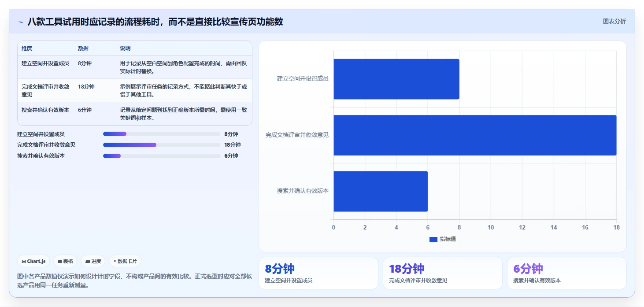Click the 6分钟 summary card
Screen dimensions: 644x307
566,273
